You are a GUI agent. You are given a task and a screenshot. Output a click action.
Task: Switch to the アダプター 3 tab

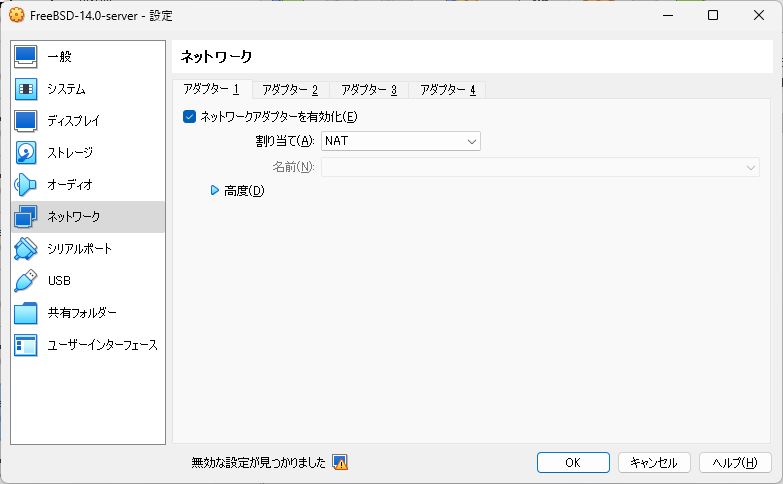click(369, 90)
